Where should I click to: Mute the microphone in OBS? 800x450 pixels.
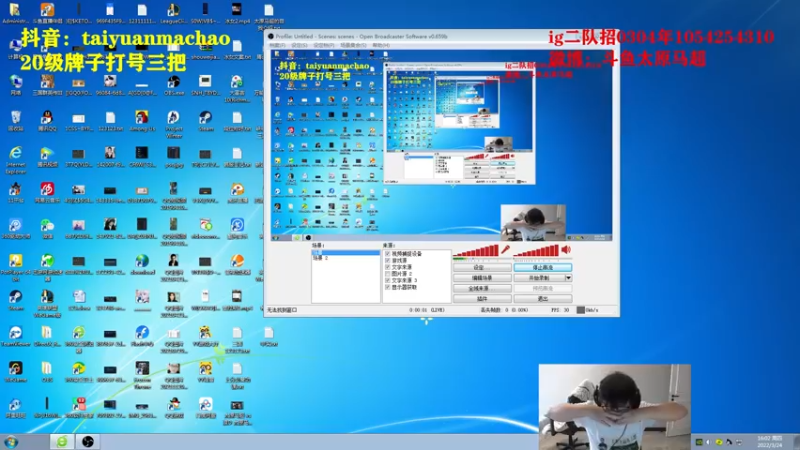pos(505,249)
